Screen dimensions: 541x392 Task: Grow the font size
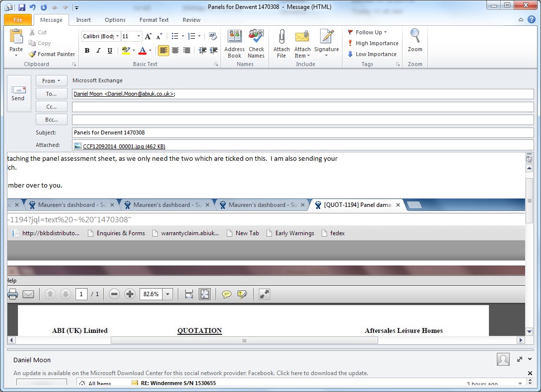click(148, 36)
